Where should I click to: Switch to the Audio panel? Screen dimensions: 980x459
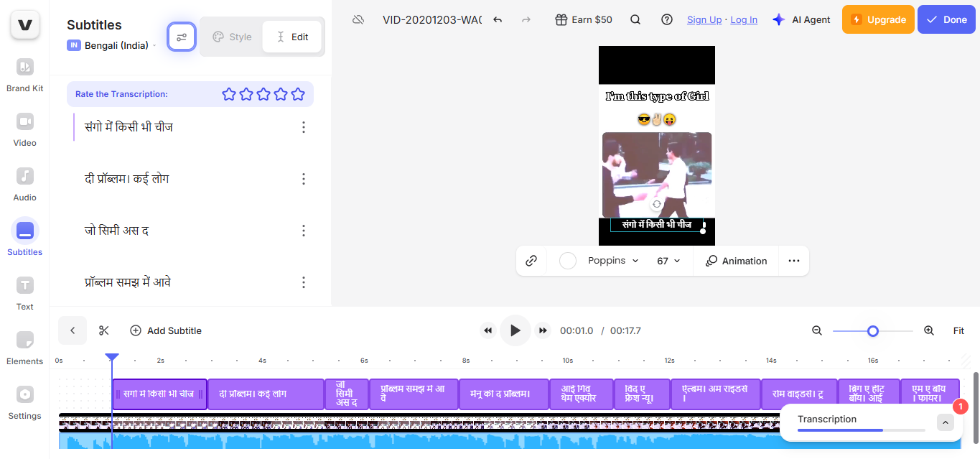coord(24,183)
